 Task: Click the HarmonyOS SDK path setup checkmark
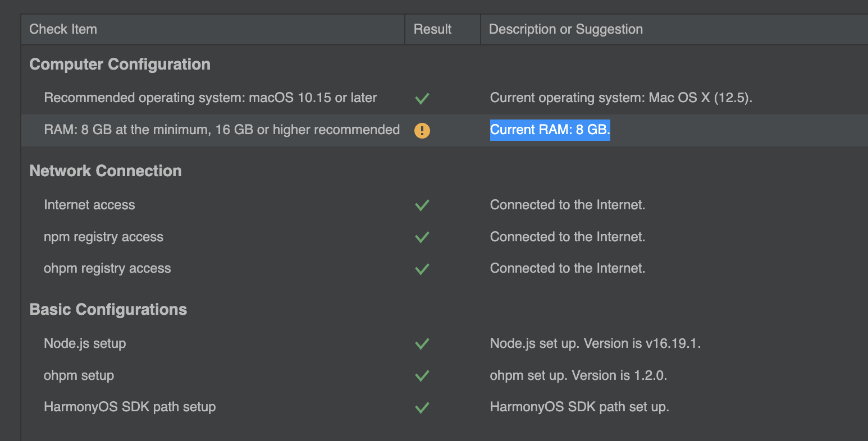point(422,408)
